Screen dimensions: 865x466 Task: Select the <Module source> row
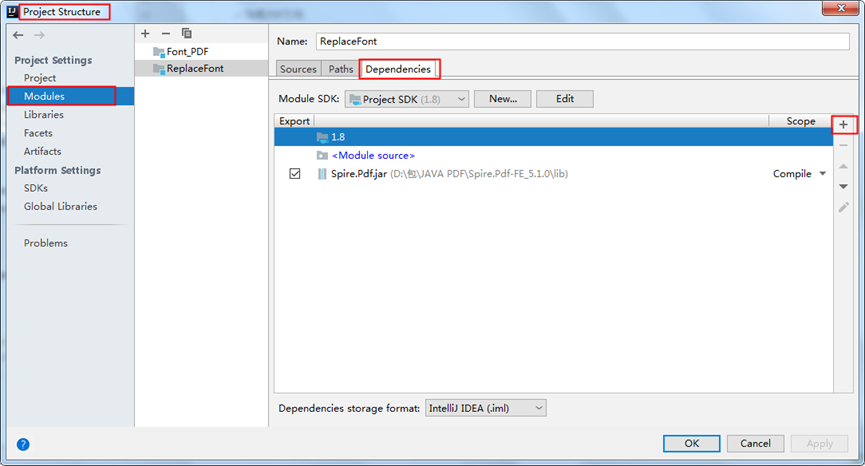pos(553,156)
